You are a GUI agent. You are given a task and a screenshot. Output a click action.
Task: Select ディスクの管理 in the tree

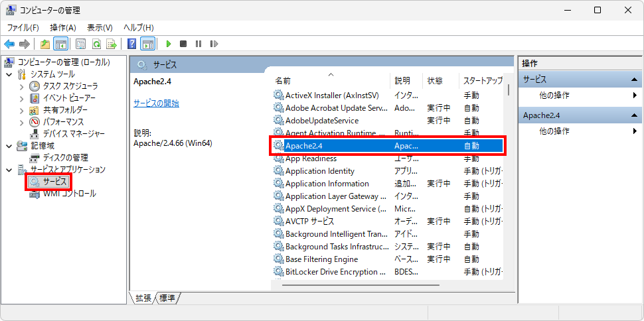[65, 158]
